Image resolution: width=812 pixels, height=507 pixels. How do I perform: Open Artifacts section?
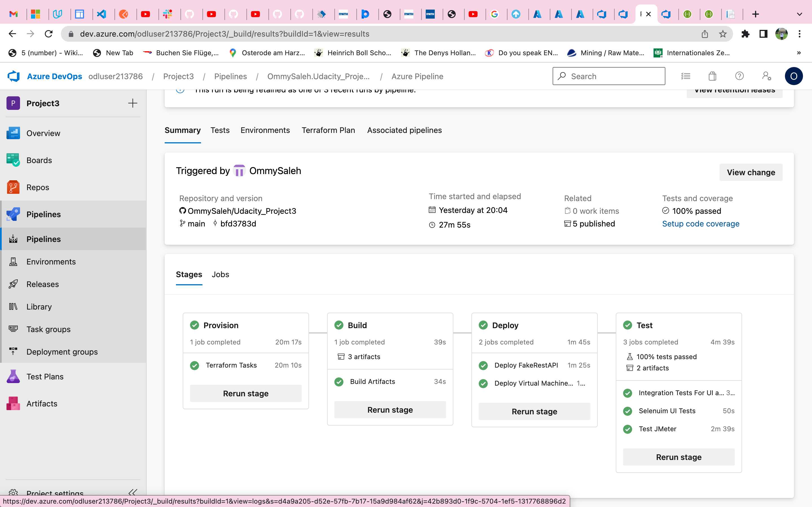[41, 403]
